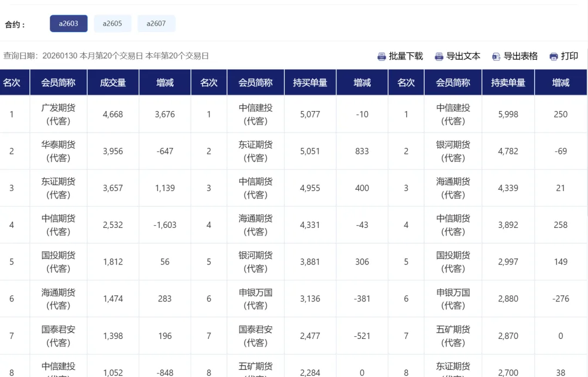Click short position change 258
This screenshot has height=377, width=588.
pos(561,225)
